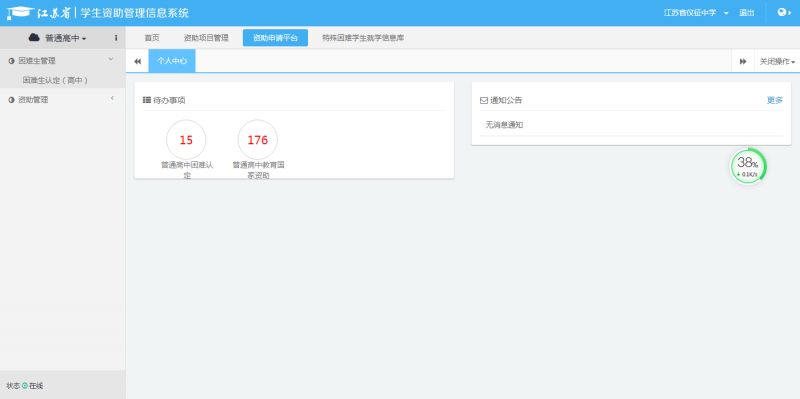Click the list icon beside 待办事项
800x399 pixels.
(x=146, y=100)
